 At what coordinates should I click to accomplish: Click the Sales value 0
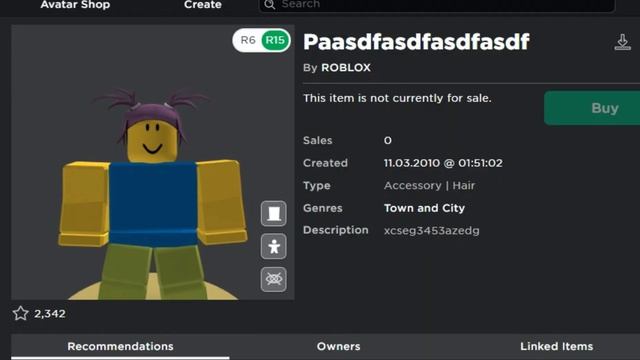click(388, 141)
